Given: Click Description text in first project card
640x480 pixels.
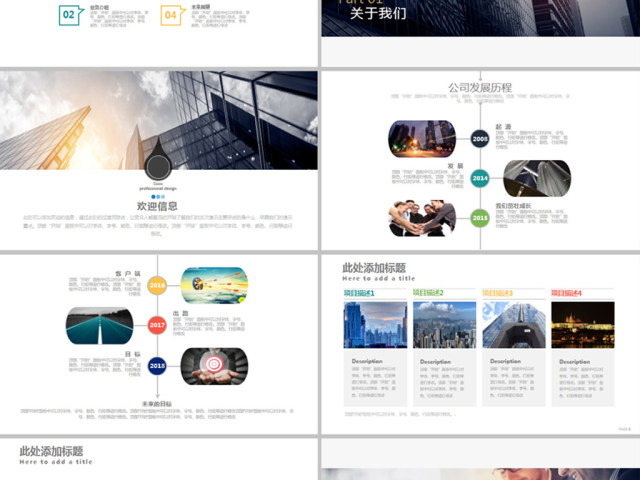Looking at the screenshot, I should tap(367, 361).
